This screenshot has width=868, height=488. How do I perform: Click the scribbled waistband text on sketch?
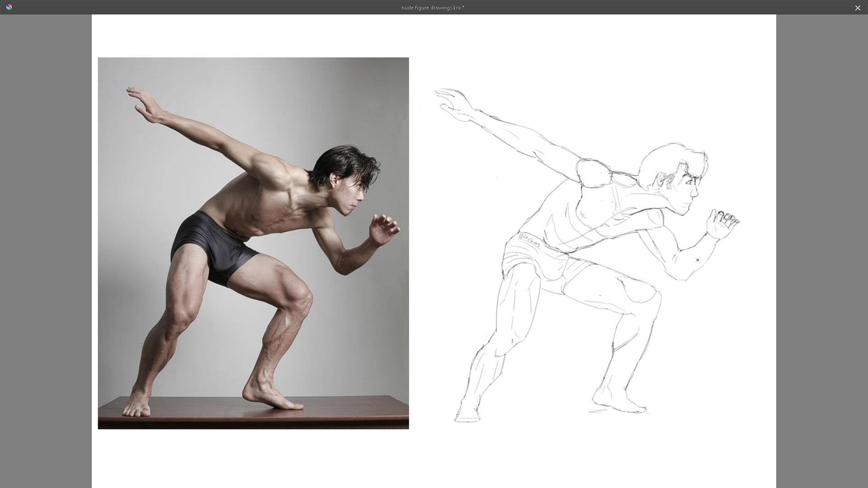(x=529, y=240)
